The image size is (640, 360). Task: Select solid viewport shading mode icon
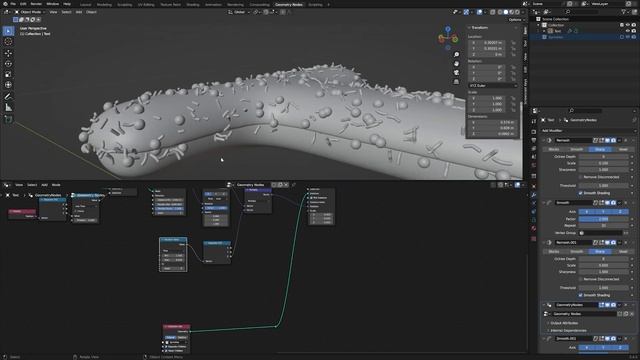[506, 12]
